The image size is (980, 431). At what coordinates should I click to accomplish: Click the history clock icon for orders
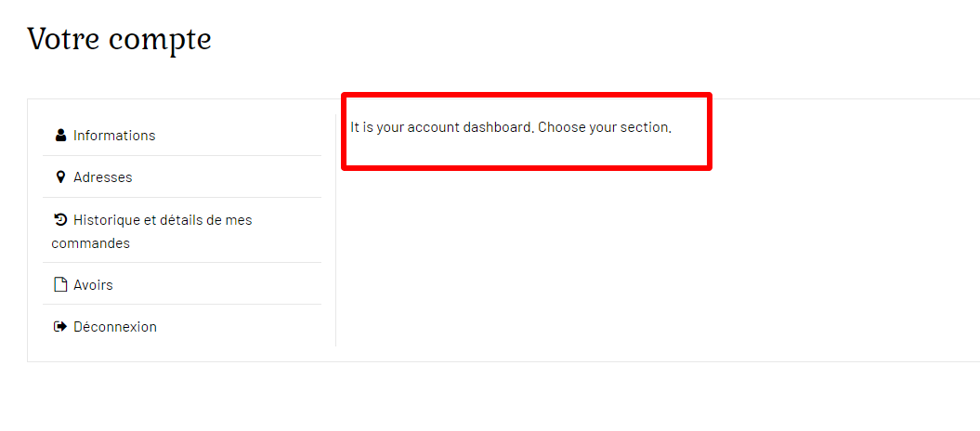click(x=61, y=220)
